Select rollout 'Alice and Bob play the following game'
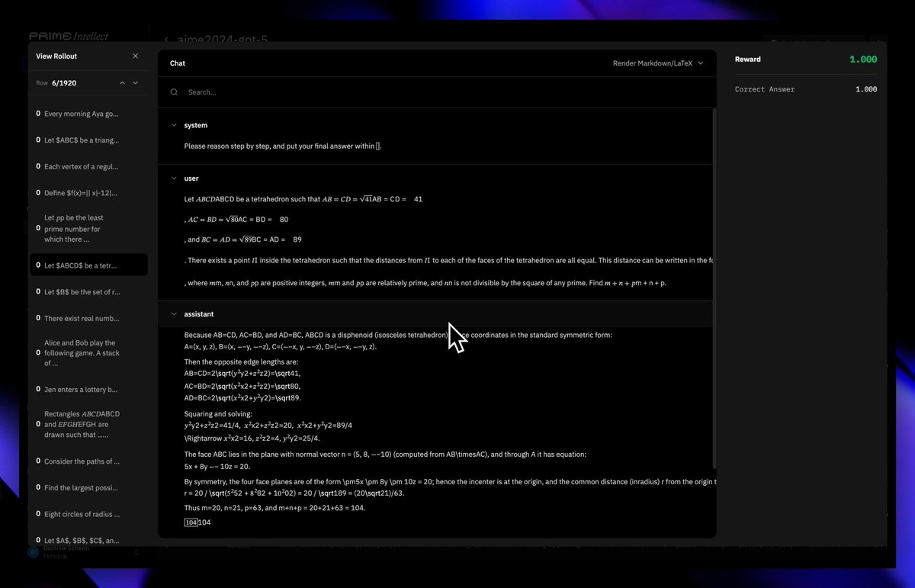 pos(88,353)
